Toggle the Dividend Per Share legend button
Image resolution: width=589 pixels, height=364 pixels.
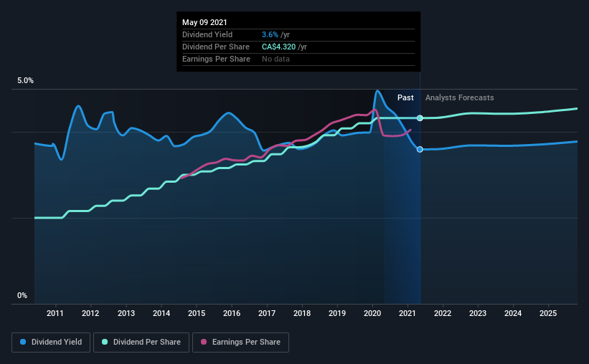(141, 343)
